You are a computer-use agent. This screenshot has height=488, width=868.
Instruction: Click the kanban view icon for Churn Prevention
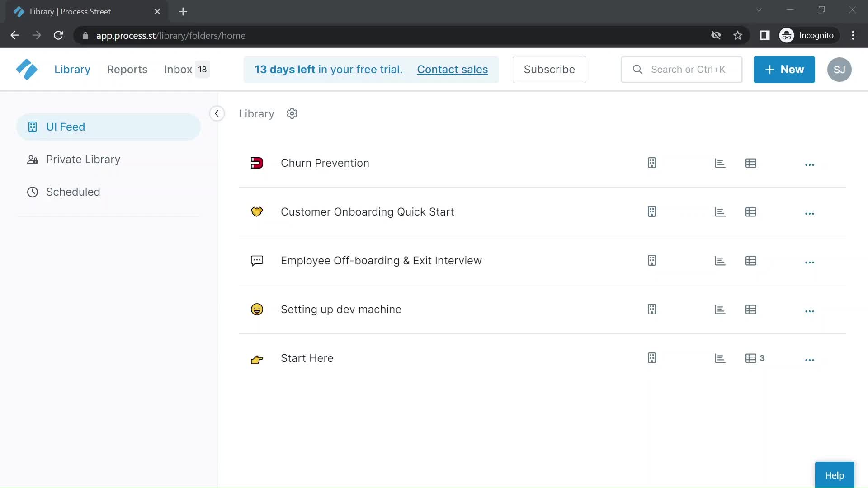[x=651, y=163]
